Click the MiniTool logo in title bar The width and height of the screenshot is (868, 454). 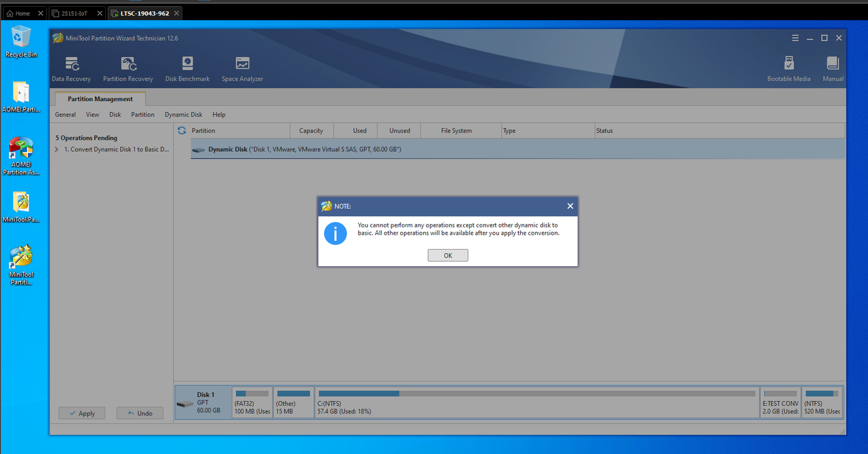click(x=58, y=38)
